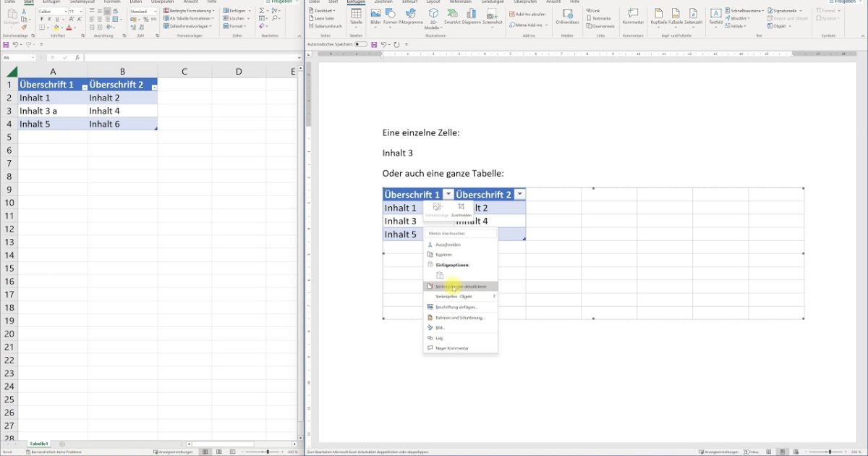
Task: Click Kommentar icon in Word ribbon
Action: [x=633, y=16]
